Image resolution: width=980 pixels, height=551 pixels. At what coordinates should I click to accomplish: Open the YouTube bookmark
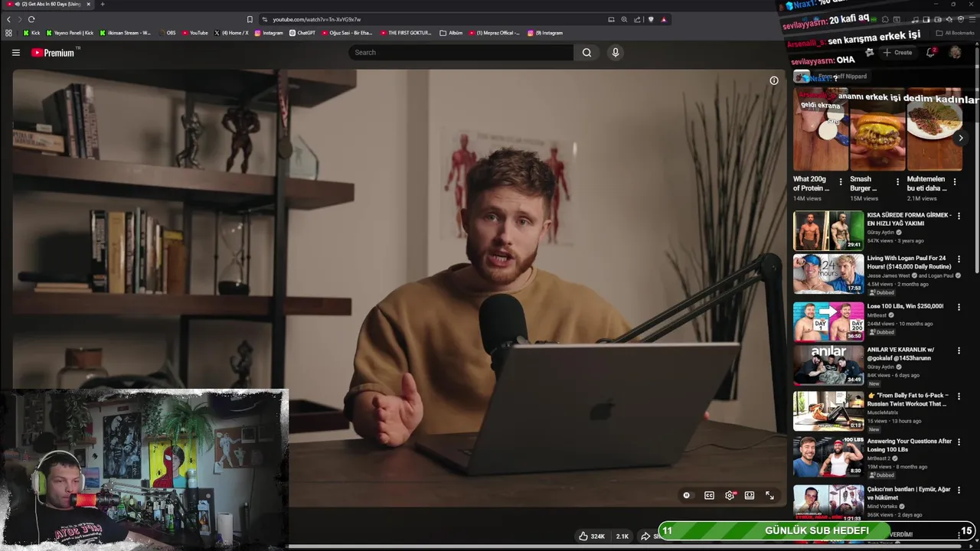[194, 33]
